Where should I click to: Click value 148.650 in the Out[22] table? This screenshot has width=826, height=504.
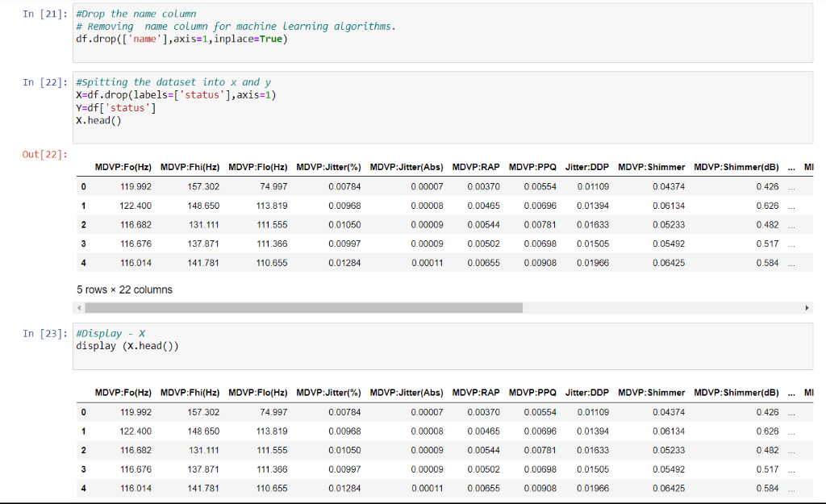pos(203,206)
